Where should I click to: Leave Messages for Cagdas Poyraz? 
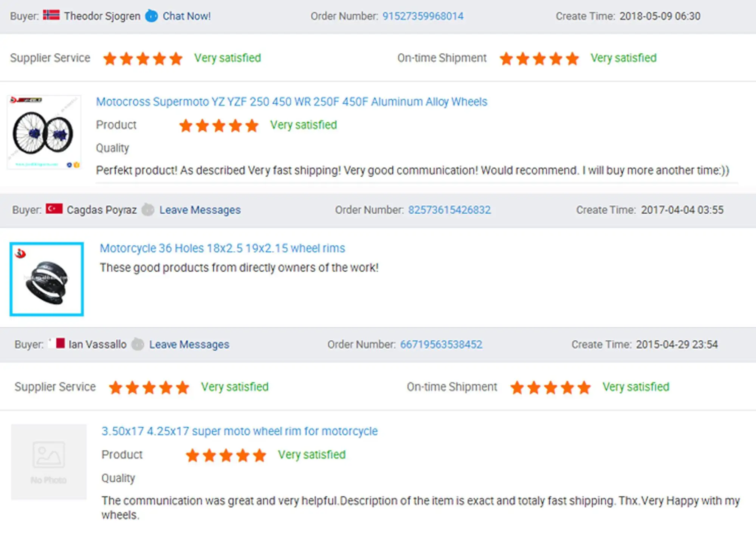point(200,210)
